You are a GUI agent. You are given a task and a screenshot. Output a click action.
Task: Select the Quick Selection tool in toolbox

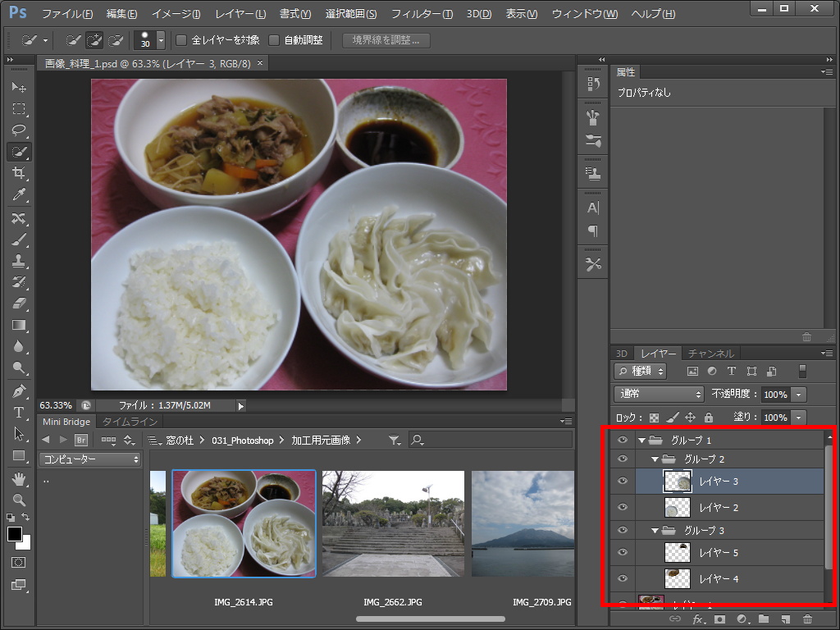19,152
